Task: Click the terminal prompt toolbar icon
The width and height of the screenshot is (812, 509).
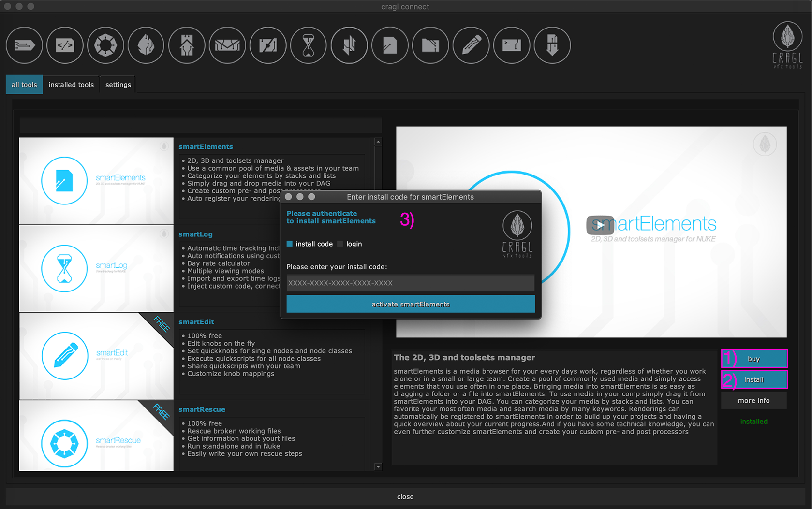Action: [x=512, y=45]
